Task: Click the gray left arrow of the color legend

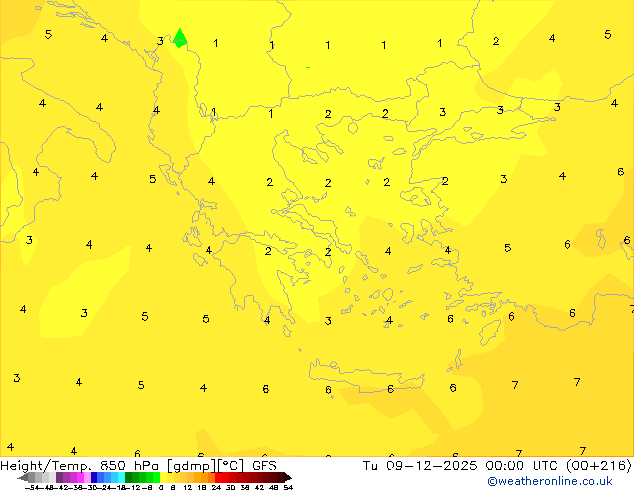Action: [23, 478]
